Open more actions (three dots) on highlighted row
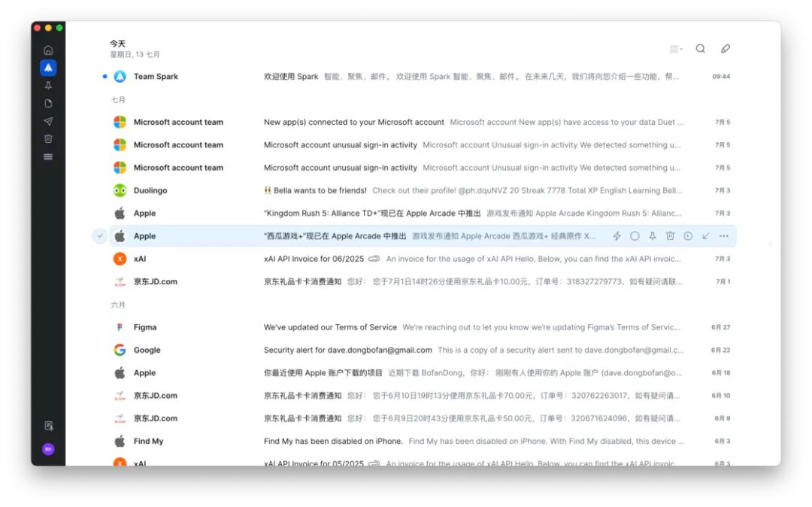This screenshot has height=507, width=812. 723,236
